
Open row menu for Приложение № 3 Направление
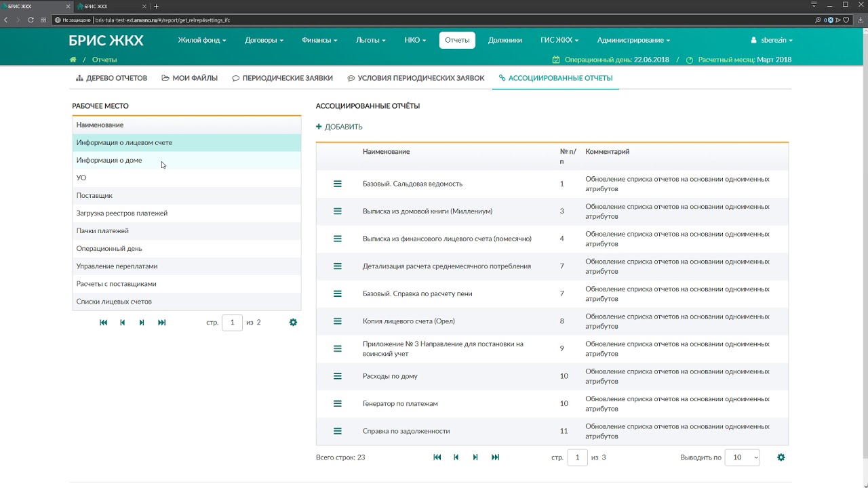pyautogui.click(x=338, y=348)
